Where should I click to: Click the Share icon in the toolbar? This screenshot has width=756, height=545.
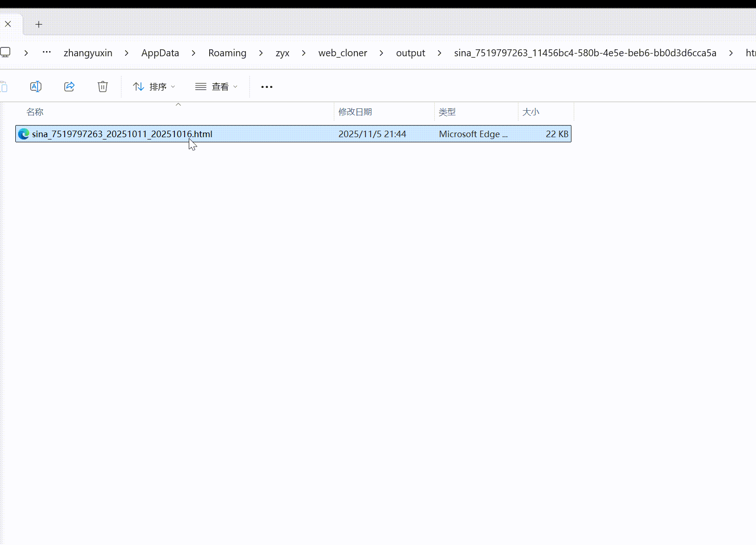[69, 86]
